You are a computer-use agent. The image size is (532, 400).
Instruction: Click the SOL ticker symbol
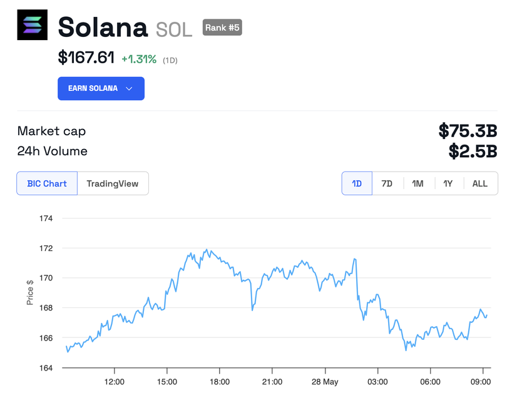pyautogui.click(x=174, y=29)
